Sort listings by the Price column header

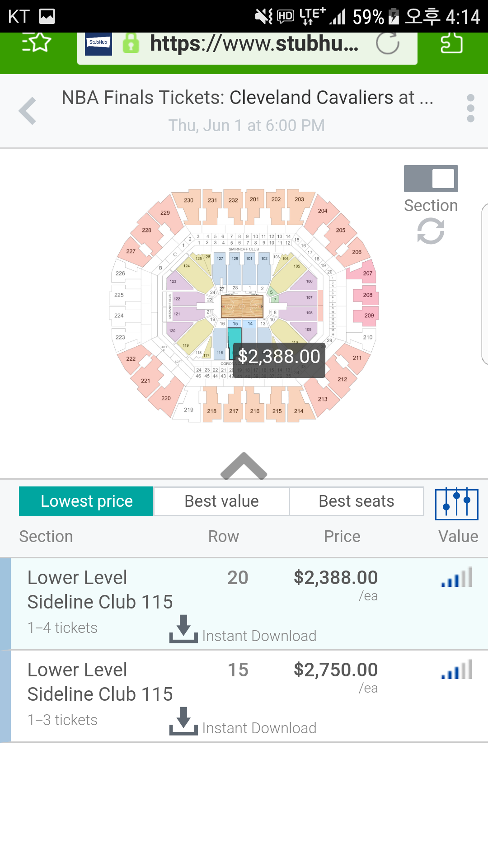[x=342, y=537]
